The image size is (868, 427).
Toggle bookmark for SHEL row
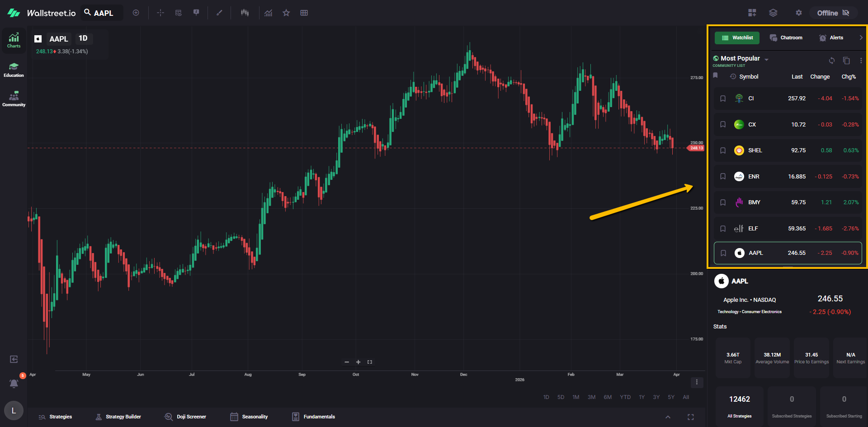723,150
